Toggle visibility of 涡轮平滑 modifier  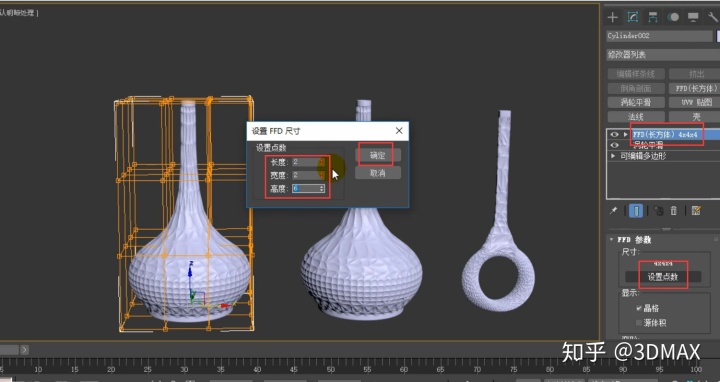614,145
